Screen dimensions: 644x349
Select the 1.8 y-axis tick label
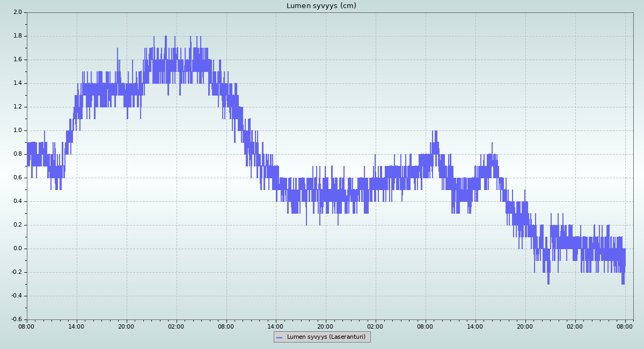[x=17, y=36]
